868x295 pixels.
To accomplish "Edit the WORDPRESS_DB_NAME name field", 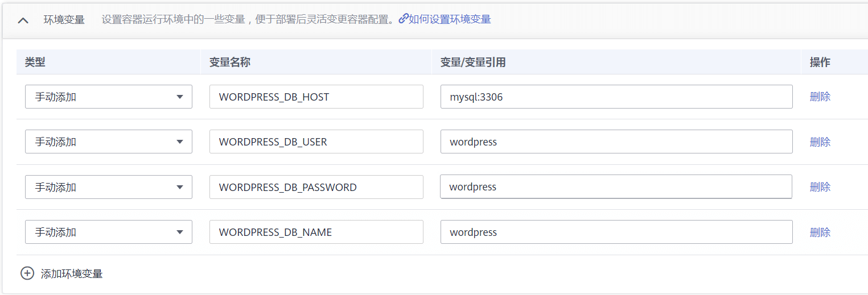I will click(316, 232).
